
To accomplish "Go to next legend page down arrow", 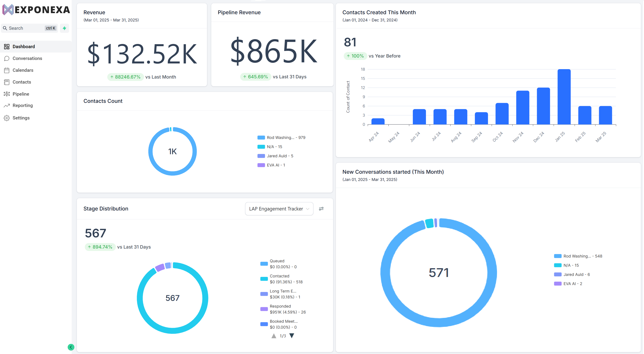I will coord(292,336).
